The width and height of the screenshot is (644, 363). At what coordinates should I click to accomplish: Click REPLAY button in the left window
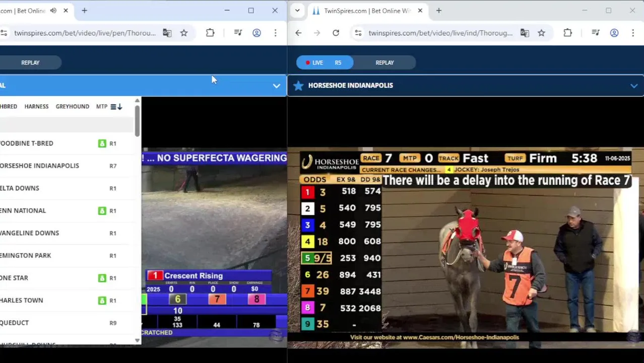(x=30, y=63)
